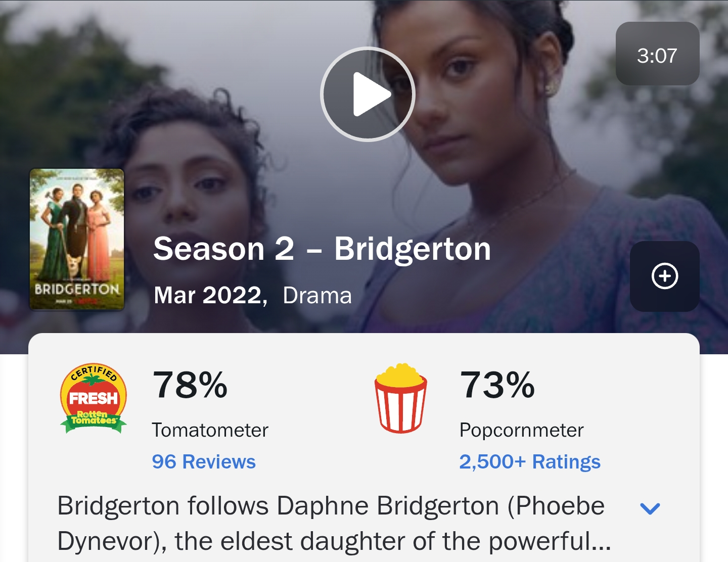728x562 pixels.
Task: Click the Popcornmeter label
Action: pyautogui.click(x=521, y=430)
